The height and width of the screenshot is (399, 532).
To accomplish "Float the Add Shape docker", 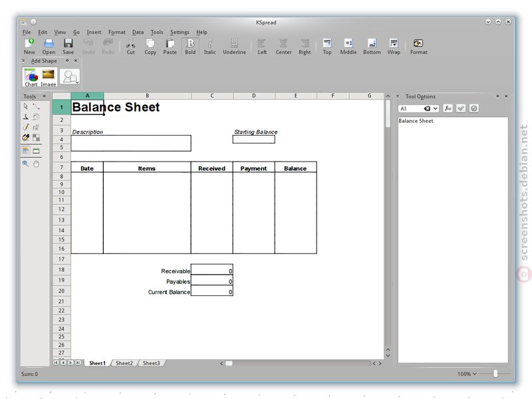I will [67, 61].
